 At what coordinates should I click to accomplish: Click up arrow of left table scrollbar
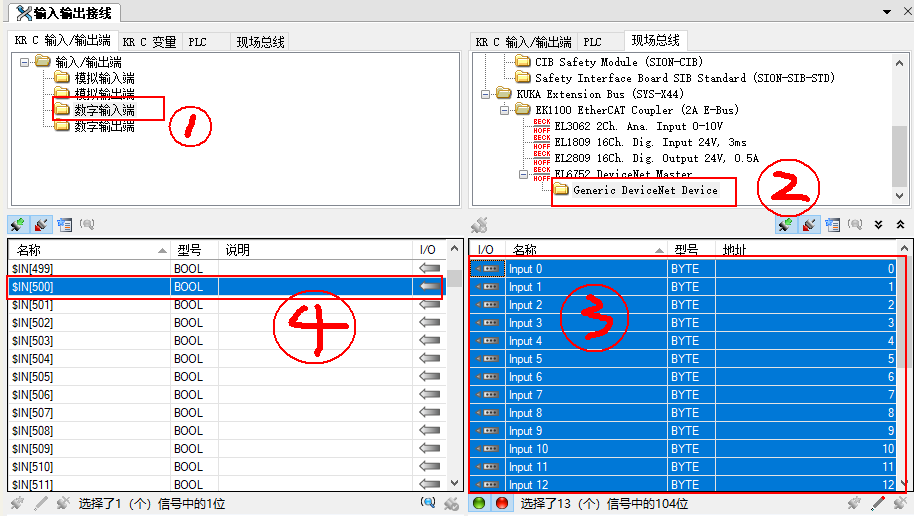[x=455, y=249]
